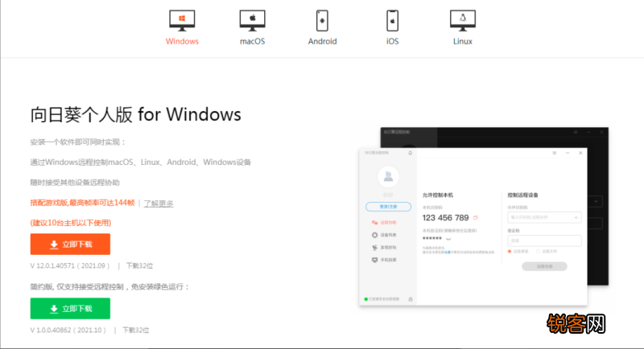Select the 远程文件 radio option
The image size is (644, 349).
(547, 252)
